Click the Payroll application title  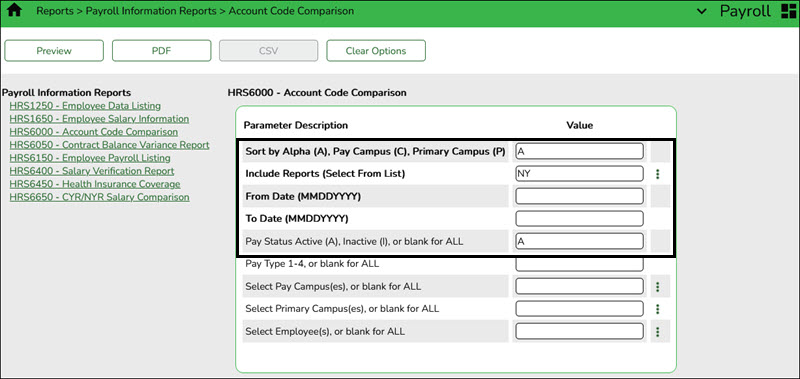(745, 11)
